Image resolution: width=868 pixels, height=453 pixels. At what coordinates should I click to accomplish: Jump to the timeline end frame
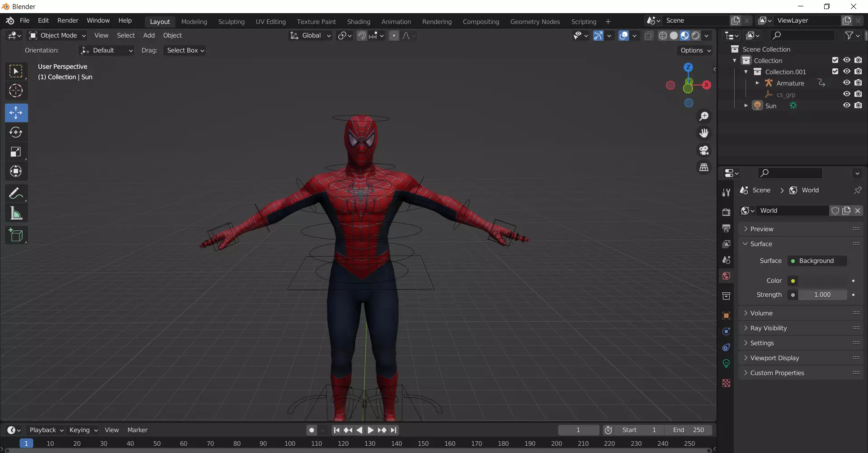click(394, 430)
